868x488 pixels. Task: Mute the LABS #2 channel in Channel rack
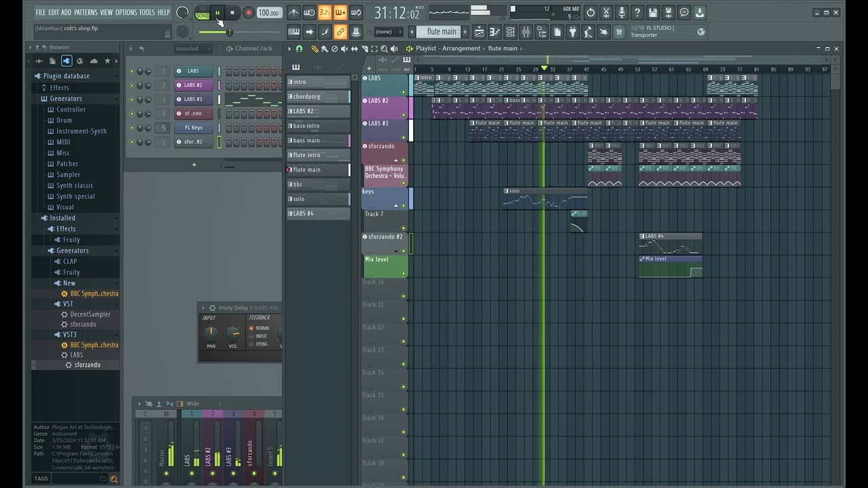(x=132, y=85)
